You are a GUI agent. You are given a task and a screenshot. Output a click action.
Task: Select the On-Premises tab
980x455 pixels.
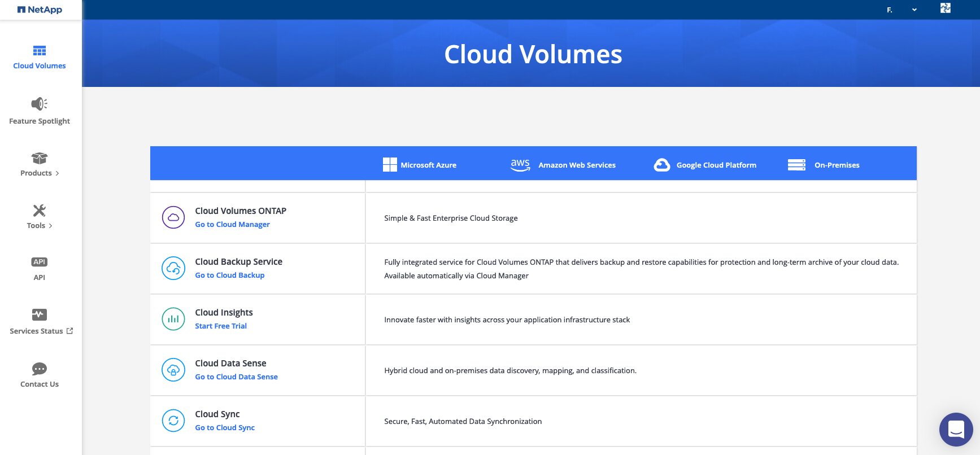tap(824, 165)
